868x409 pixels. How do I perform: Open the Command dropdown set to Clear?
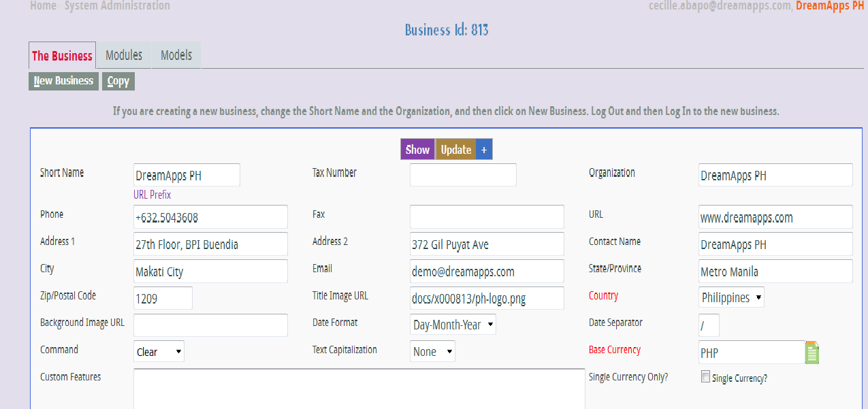tap(159, 352)
